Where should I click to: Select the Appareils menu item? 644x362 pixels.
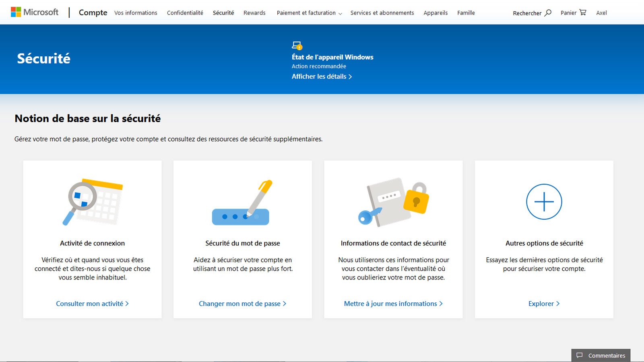(x=435, y=12)
